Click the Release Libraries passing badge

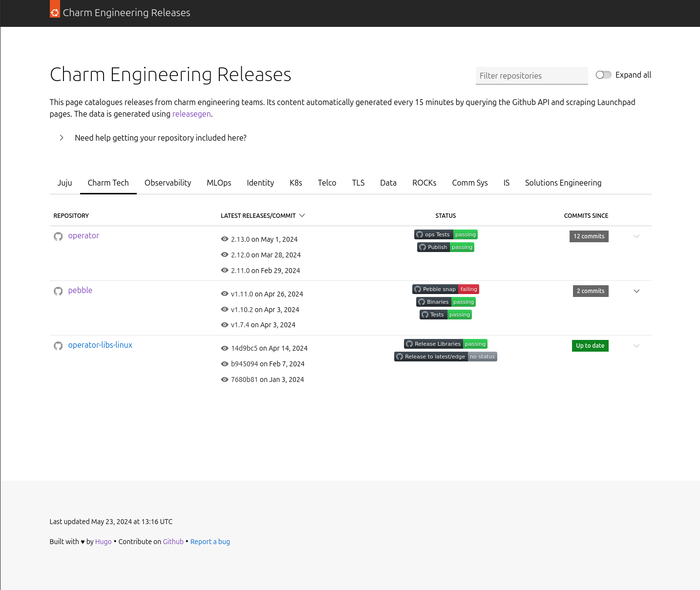tap(445, 344)
